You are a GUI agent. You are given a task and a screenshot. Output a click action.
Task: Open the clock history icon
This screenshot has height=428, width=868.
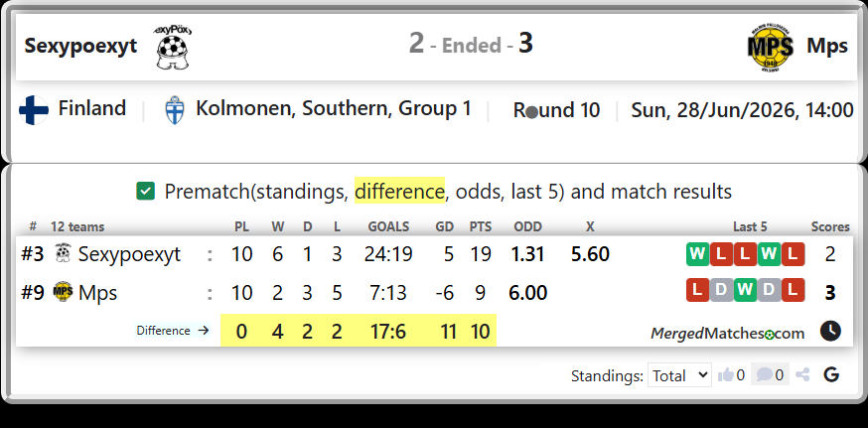tap(830, 331)
